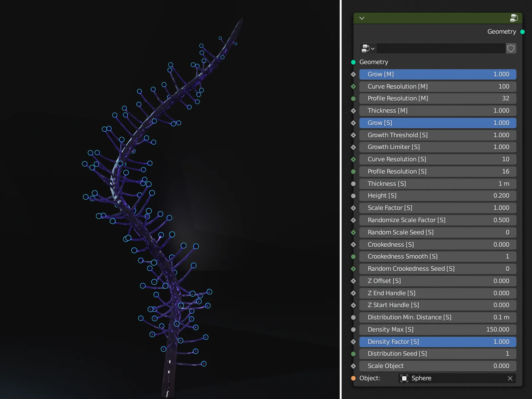532x399 pixels.
Task: Click the empty node group name field
Action: 441,49
